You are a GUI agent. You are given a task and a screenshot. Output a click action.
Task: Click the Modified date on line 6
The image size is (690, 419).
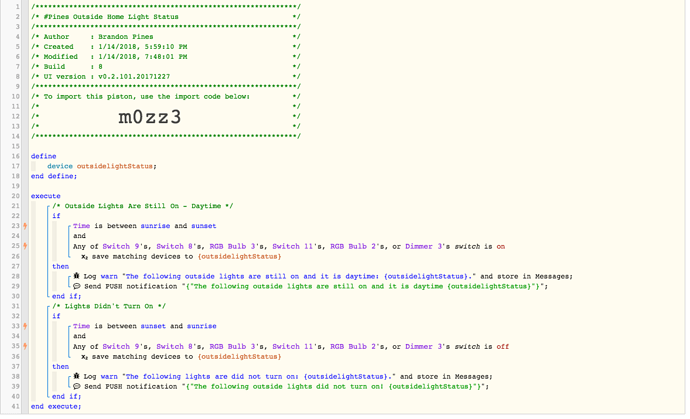[143, 57]
